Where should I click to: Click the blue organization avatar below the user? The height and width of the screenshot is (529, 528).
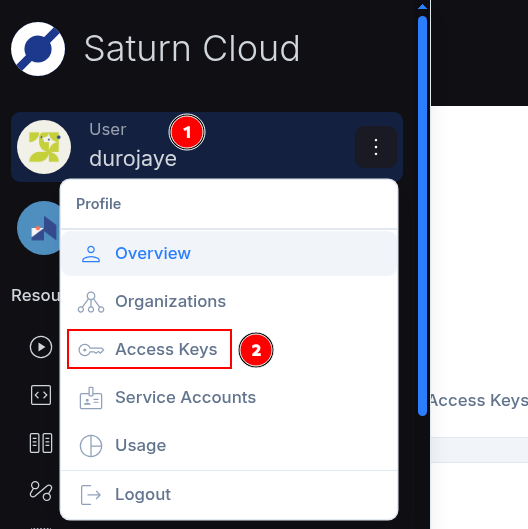pos(38,228)
